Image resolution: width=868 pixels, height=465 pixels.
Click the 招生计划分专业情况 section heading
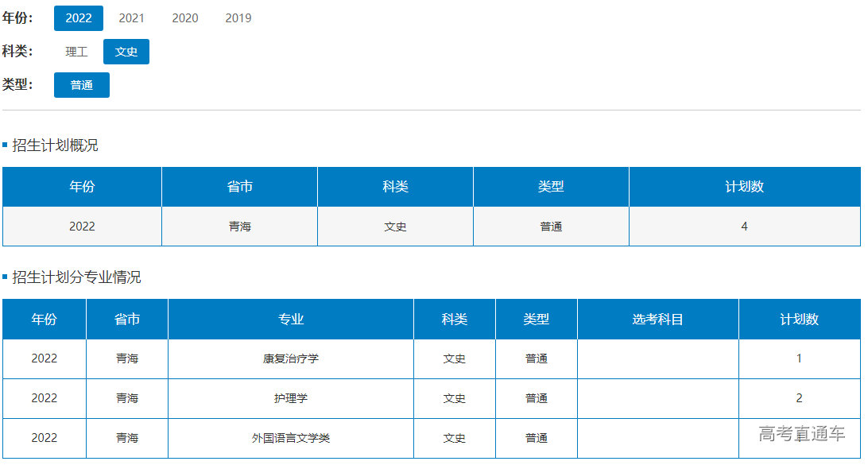76,277
